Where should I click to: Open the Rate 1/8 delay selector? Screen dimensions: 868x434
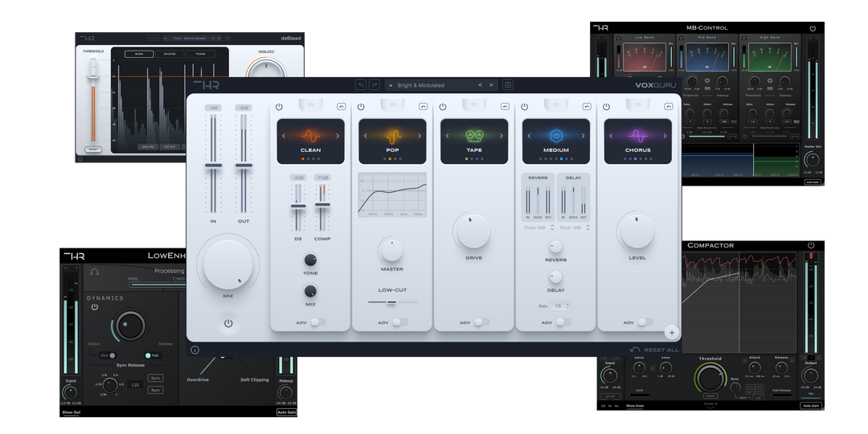tap(559, 305)
